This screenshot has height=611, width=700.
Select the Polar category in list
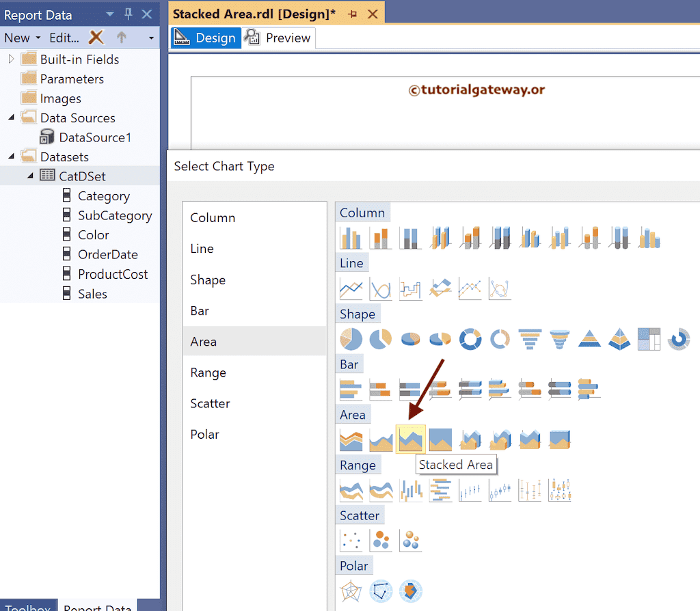point(254,434)
